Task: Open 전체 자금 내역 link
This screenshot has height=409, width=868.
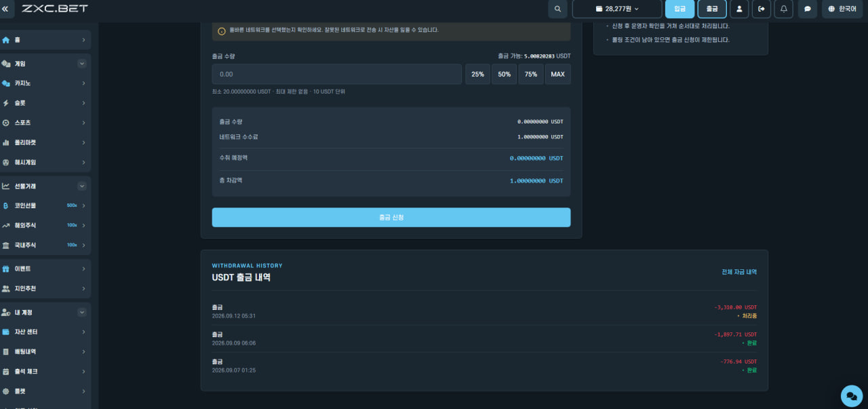Action: (x=739, y=272)
